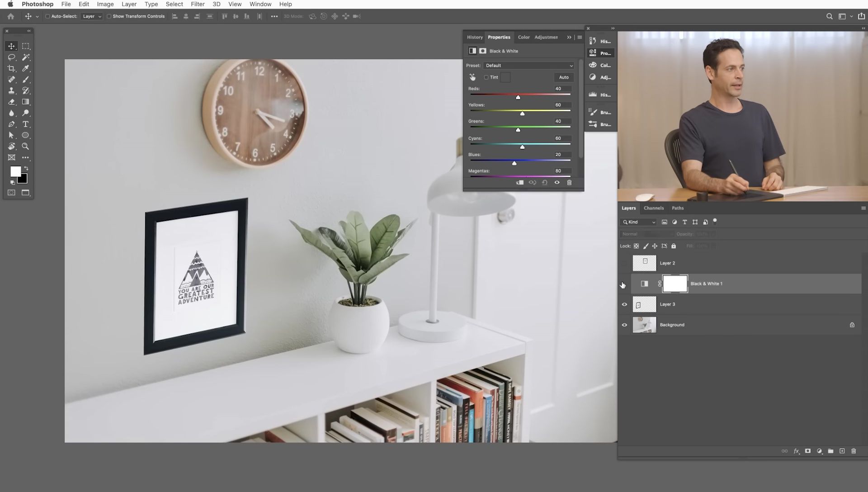This screenshot has height=492, width=868.
Task: Select the Eyedropper tool
Action: [x=26, y=68]
